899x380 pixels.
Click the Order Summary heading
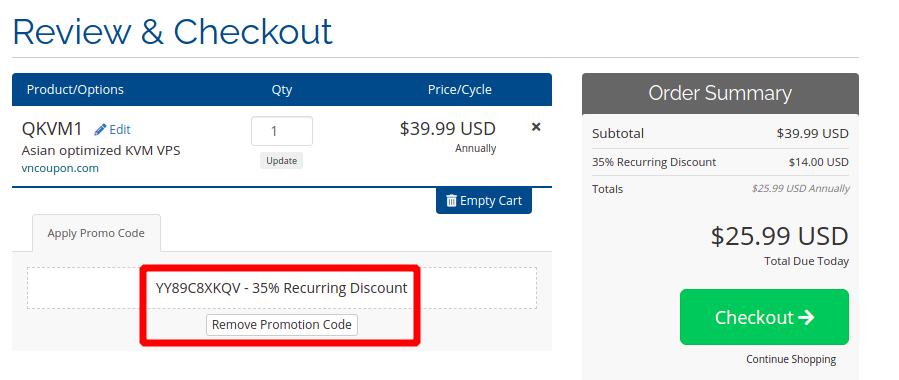point(720,93)
